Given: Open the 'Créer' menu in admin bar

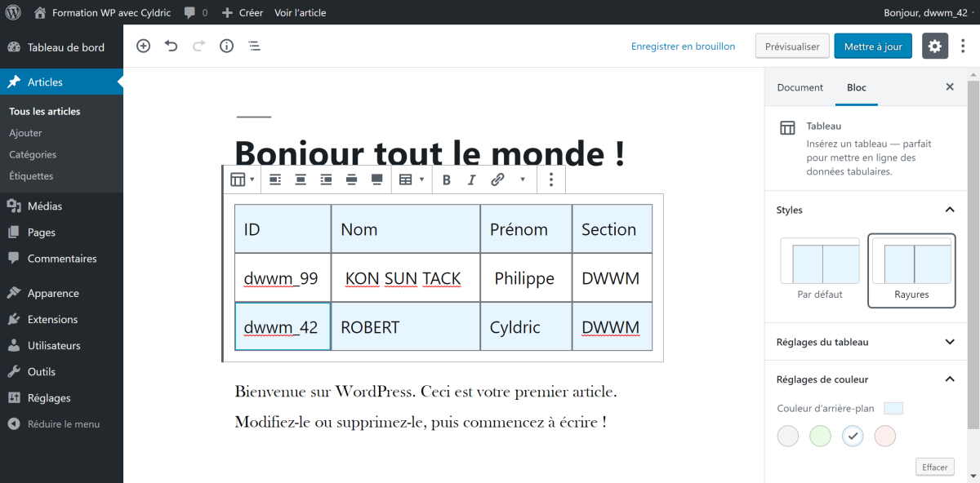Looking at the screenshot, I should [x=243, y=12].
